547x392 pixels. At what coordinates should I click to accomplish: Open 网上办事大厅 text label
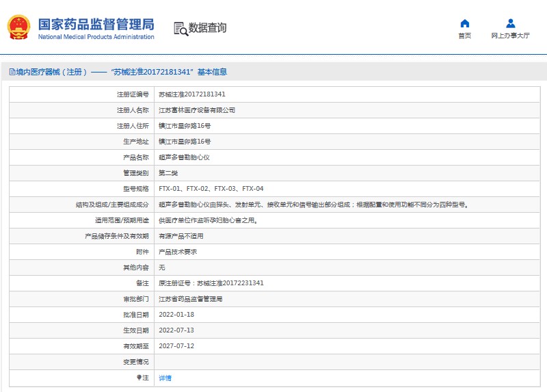tap(510, 36)
